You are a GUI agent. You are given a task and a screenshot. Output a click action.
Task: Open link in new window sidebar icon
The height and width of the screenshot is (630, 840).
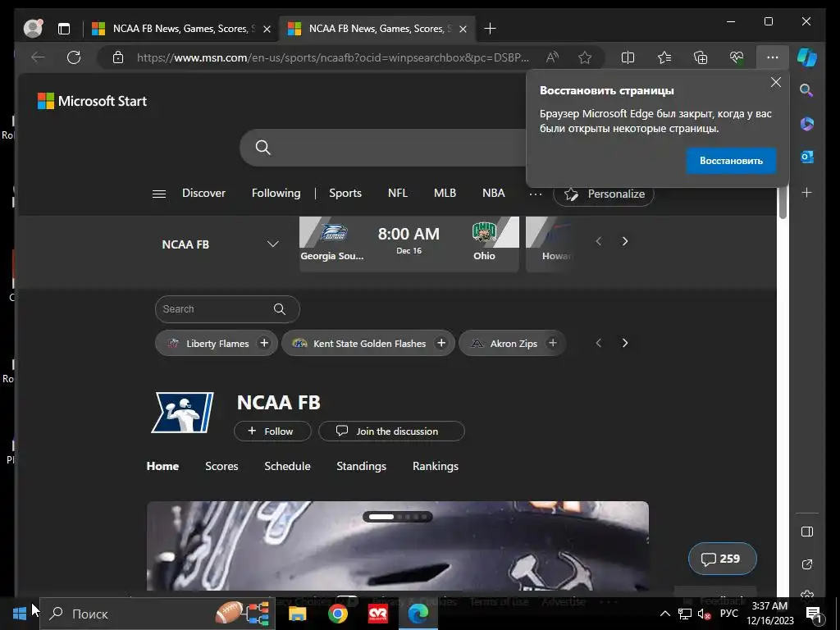click(x=807, y=564)
